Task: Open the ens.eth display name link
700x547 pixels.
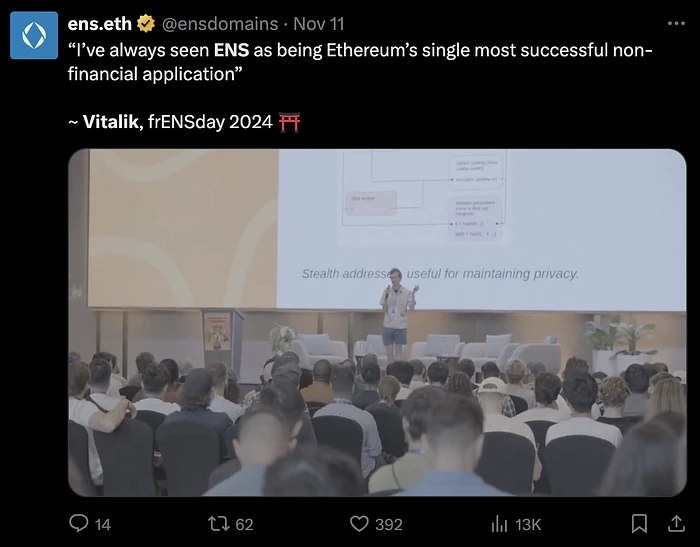Action: pyautogui.click(x=99, y=24)
